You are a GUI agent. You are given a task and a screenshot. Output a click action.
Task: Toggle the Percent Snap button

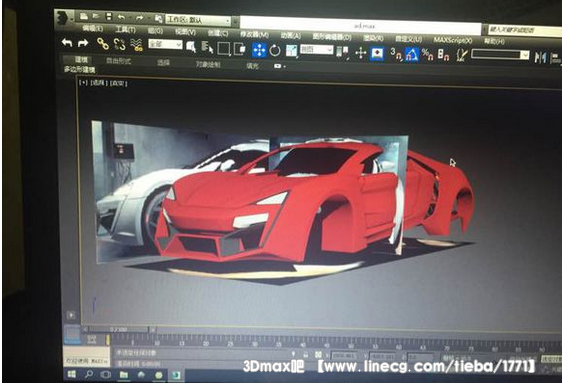[x=427, y=55]
